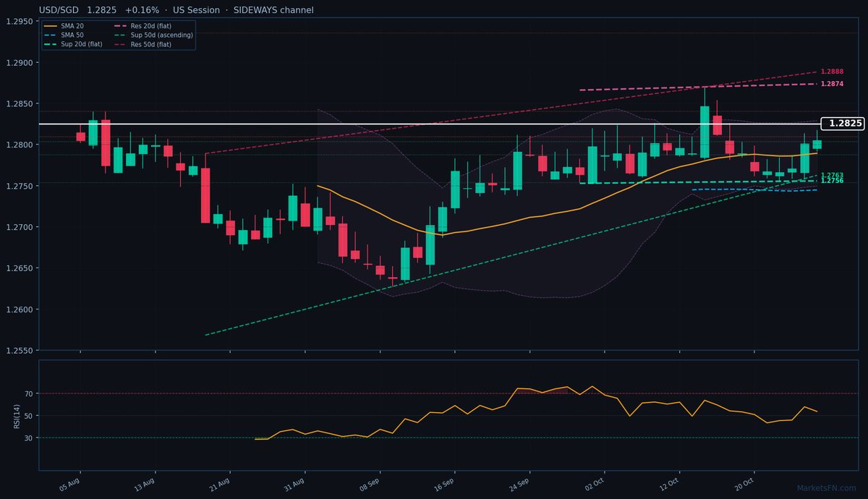Click the 1.2756 support level label
868x499 pixels.
click(832, 181)
